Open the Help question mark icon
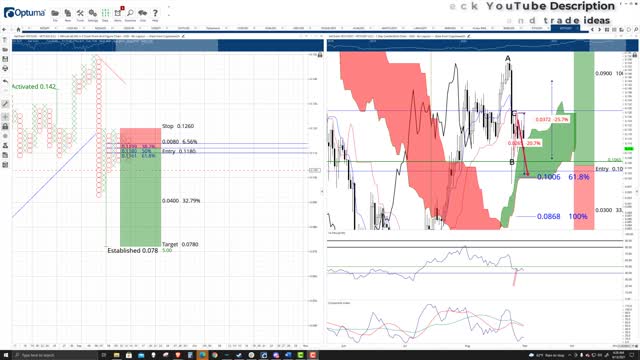This screenshot has width=640, height=360. 155,14
